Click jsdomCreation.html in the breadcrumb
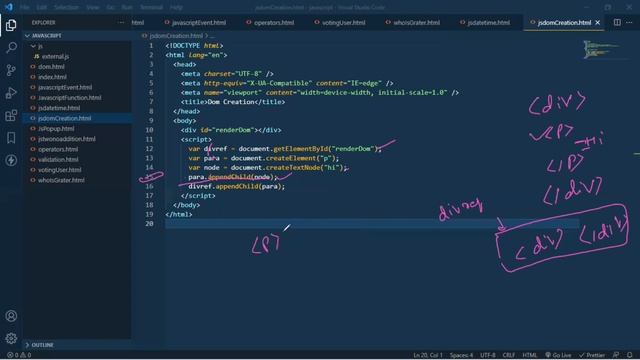 pos(176,36)
